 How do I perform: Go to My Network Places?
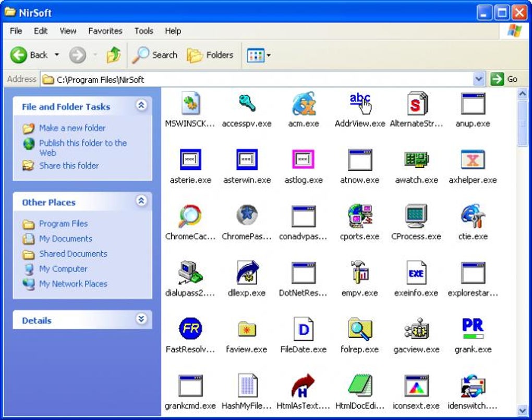click(74, 283)
